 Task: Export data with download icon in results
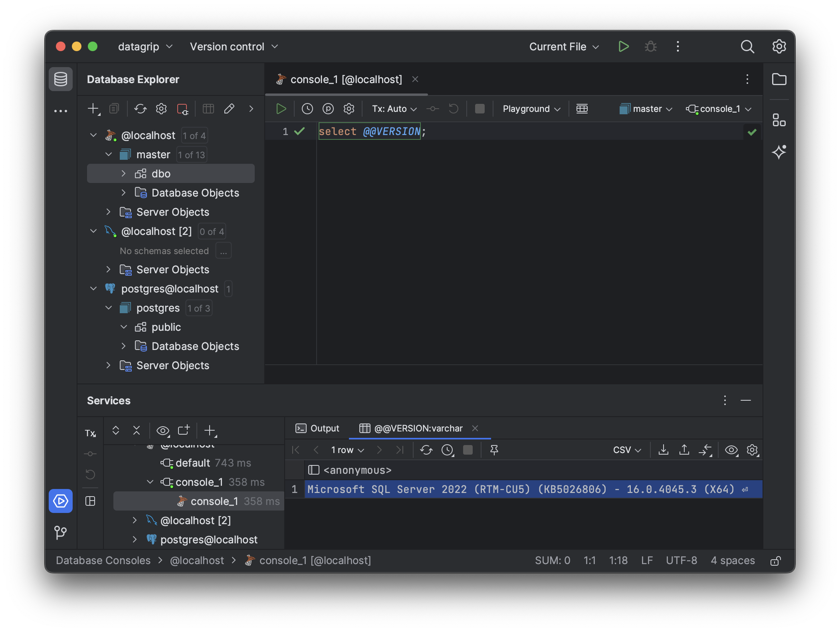point(664,450)
